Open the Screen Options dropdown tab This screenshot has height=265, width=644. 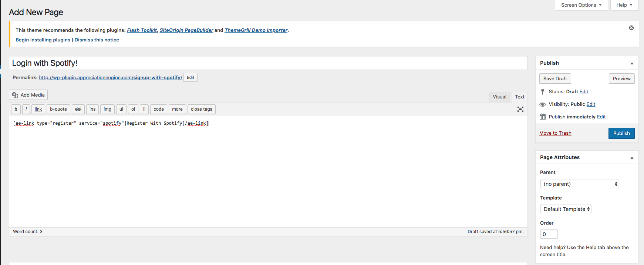pyautogui.click(x=581, y=5)
